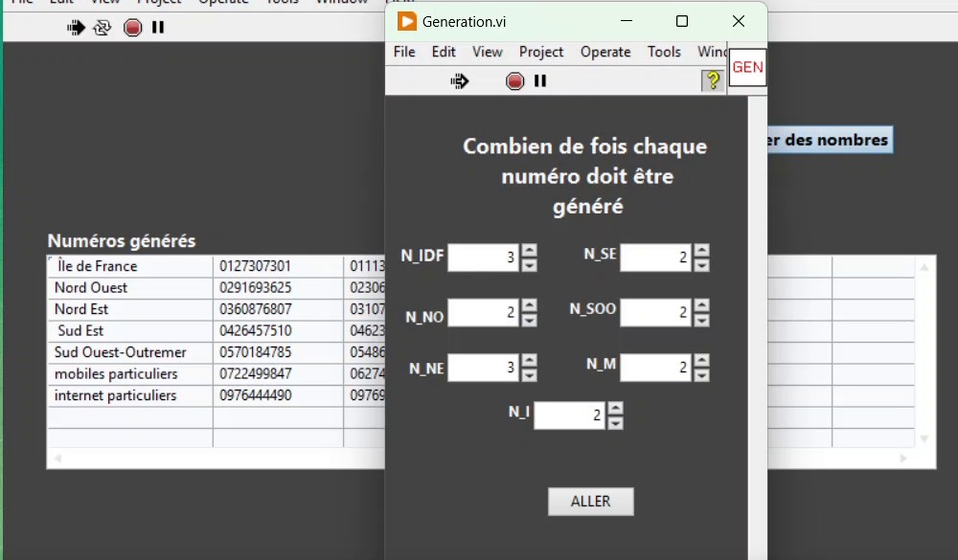Pause the Generation.vi execution
Viewport: 958px width, 560px height.
(x=540, y=80)
